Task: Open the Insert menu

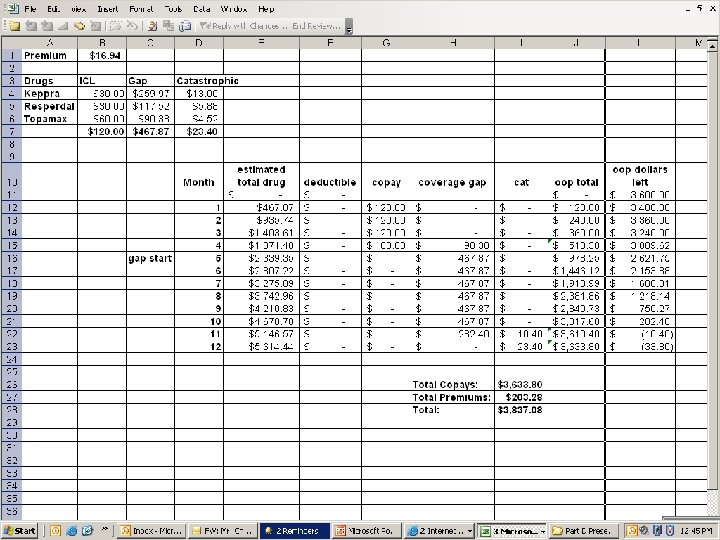Action: click(107, 9)
